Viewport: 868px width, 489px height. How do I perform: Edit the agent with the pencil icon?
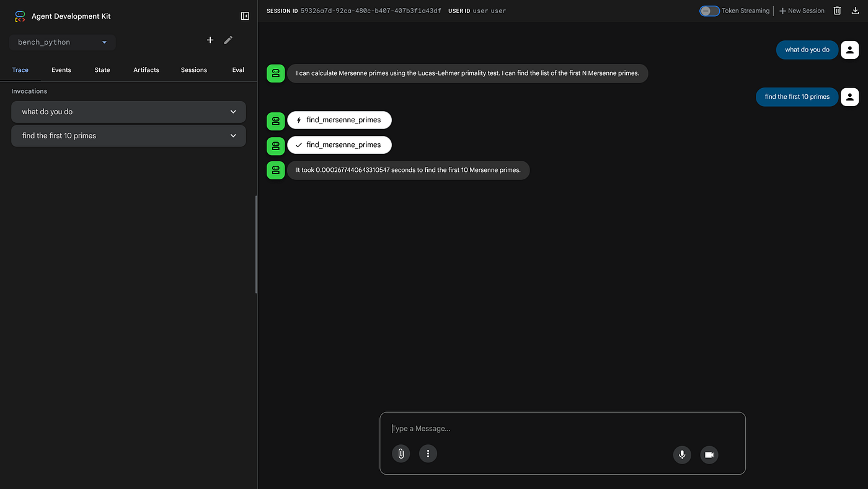(x=228, y=40)
